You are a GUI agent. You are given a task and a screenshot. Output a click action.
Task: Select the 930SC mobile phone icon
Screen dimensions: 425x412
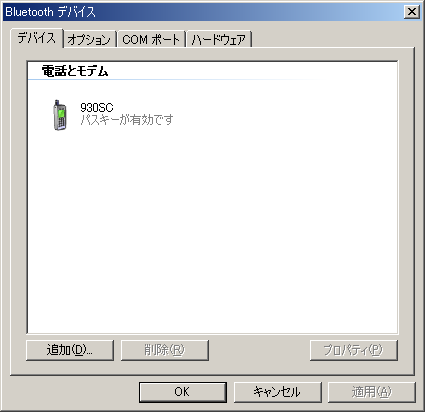(x=60, y=115)
